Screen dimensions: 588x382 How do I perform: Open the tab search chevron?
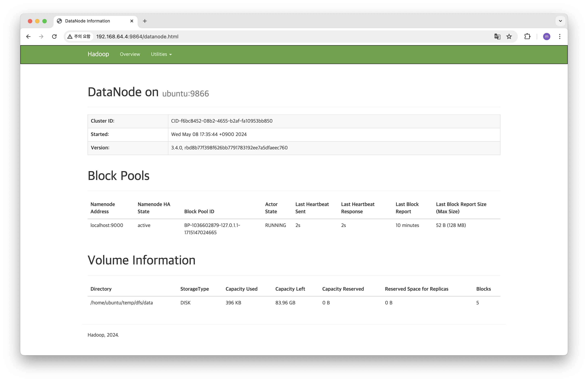560,21
